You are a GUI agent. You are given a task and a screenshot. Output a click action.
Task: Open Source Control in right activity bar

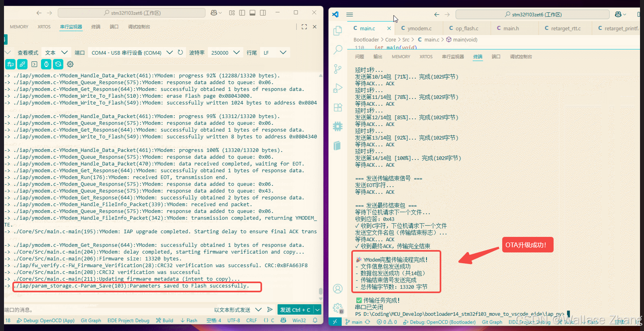(x=338, y=69)
